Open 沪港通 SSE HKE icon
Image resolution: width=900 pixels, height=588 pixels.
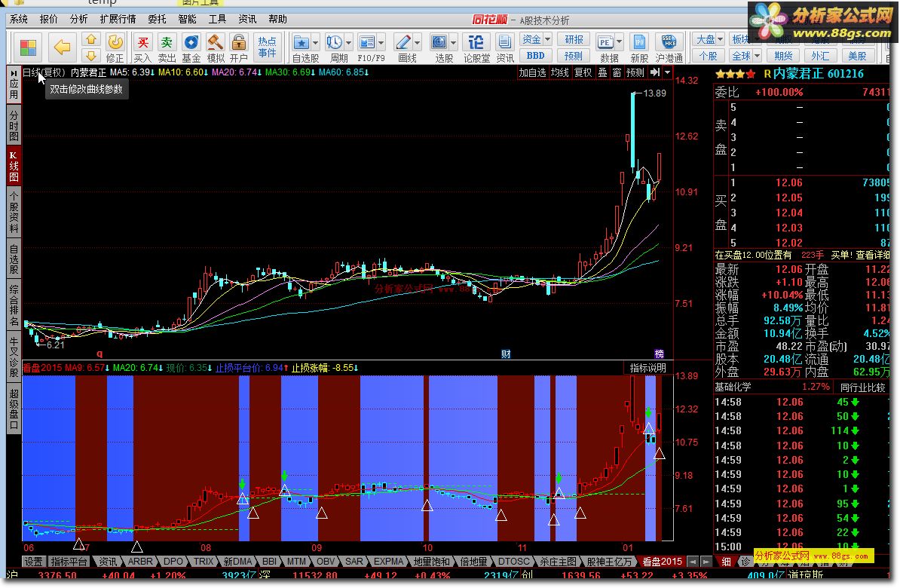669,47
